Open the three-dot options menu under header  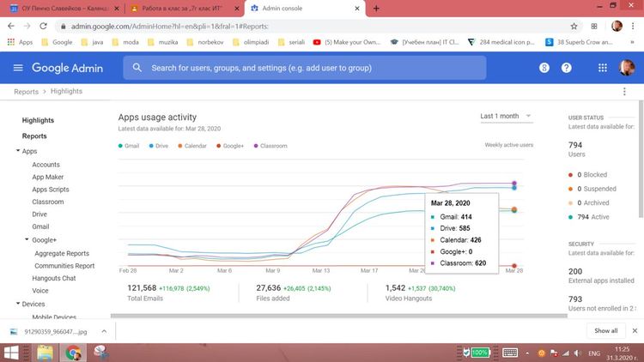(624, 92)
